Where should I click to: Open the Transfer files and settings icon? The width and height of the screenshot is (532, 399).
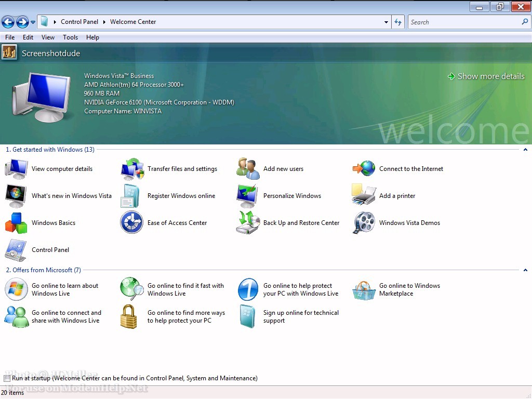tap(132, 169)
